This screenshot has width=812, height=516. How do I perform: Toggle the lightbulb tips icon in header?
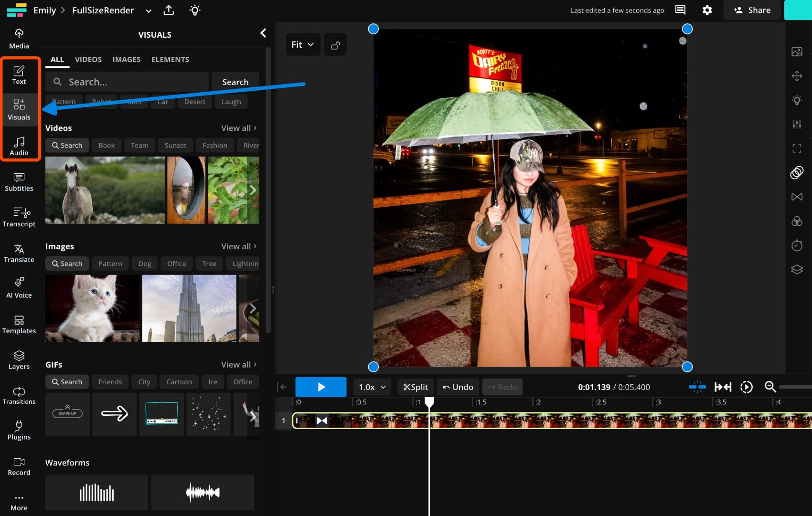click(195, 11)
